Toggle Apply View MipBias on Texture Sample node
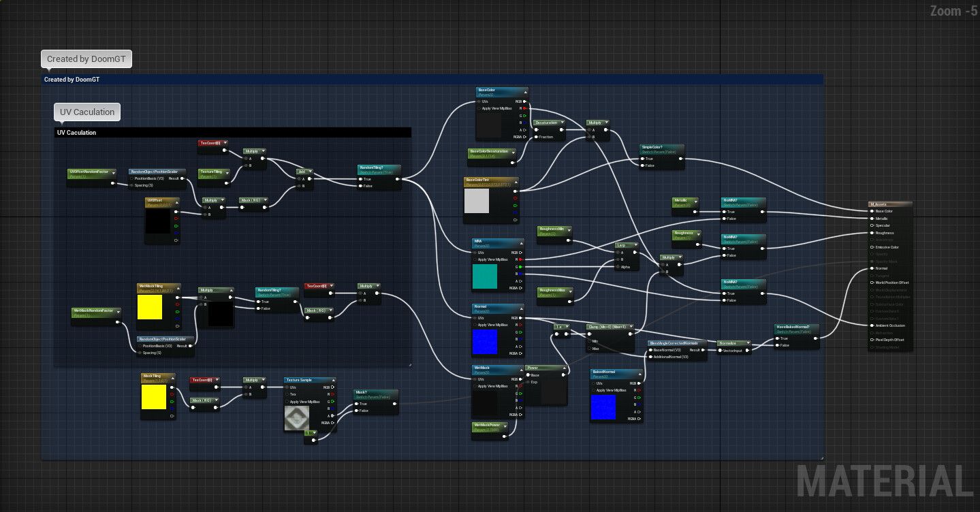The height and width of the screenshot is (512, 980). (x=287, y=401)
